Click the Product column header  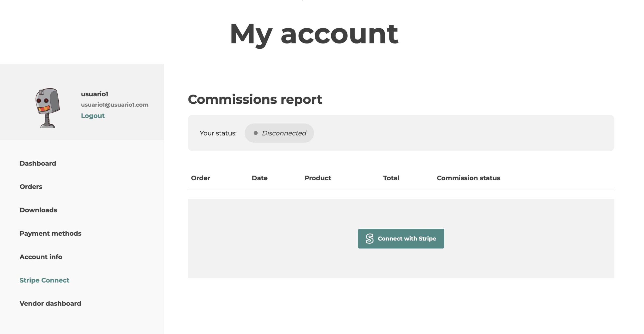point(318,178)
